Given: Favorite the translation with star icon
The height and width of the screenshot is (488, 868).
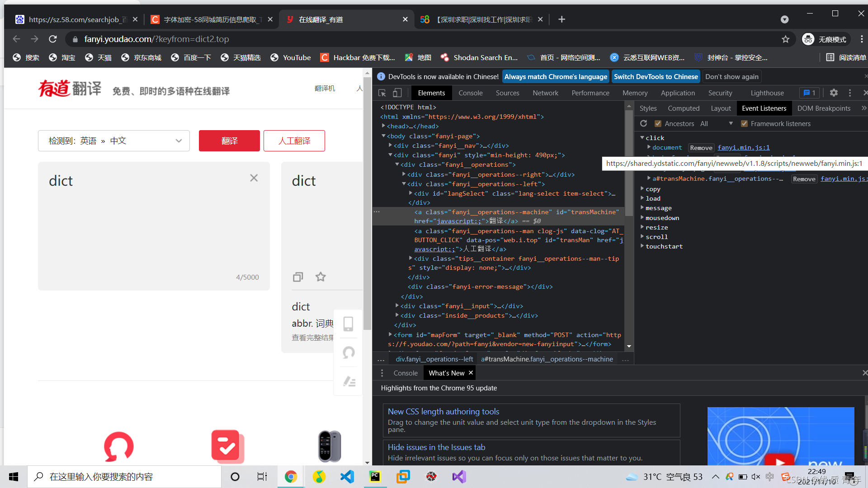Looking at the screenshot, I should [x=321, y=277].
